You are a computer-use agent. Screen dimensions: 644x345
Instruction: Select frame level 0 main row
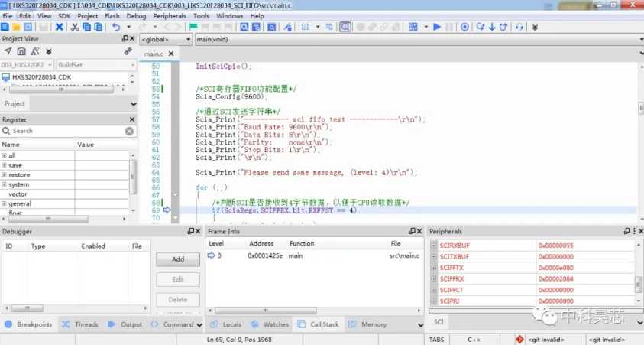(x=314, y=255)
